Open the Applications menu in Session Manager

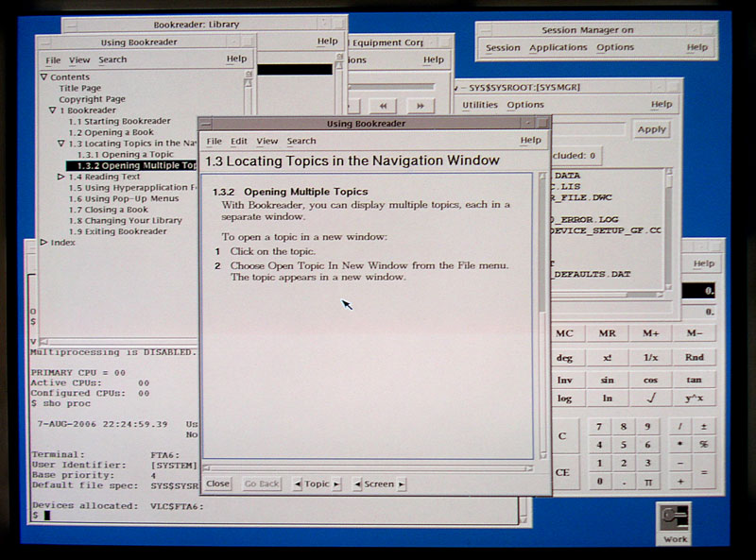coord(558,47)
